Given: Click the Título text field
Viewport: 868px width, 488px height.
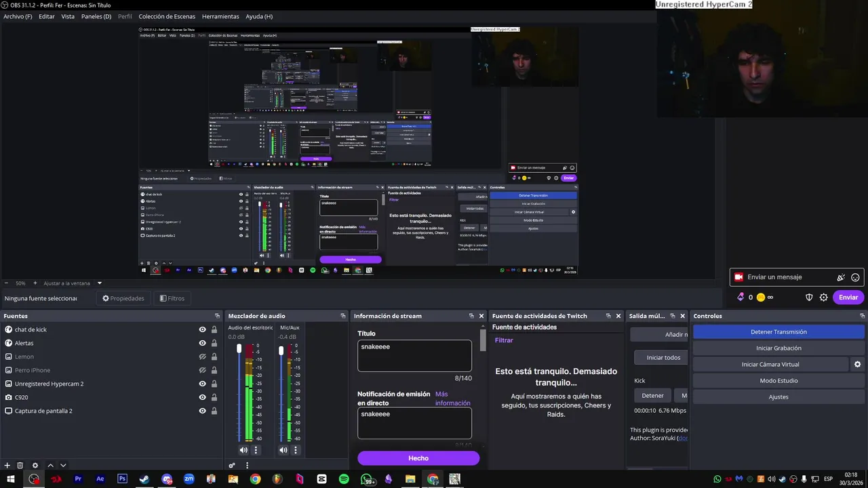Looking at the screenshot, I should click(414, 356).
